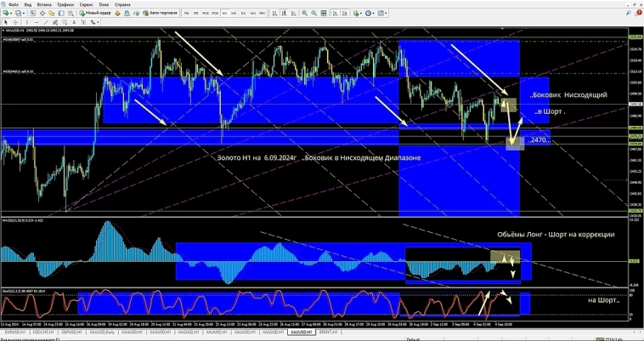The image size is (644, 341).
Task: Toggle chart auto scroll
Action: point(335,13)
